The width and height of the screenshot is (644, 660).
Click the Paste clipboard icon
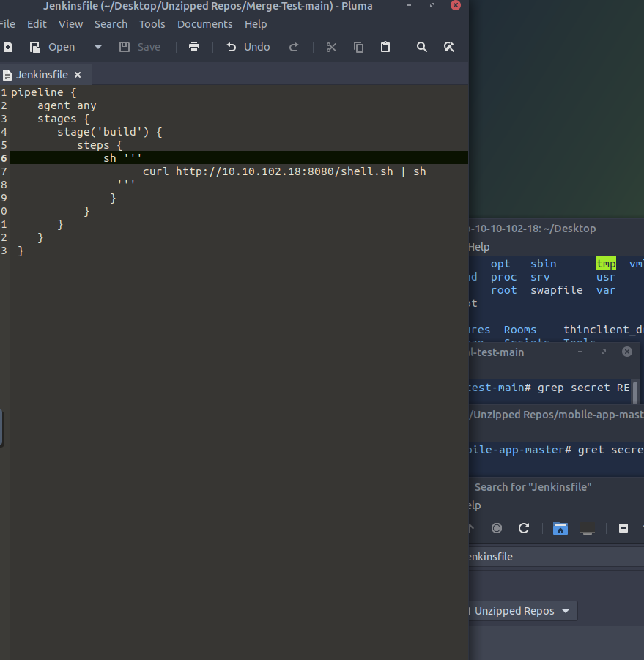pos(385,47)
